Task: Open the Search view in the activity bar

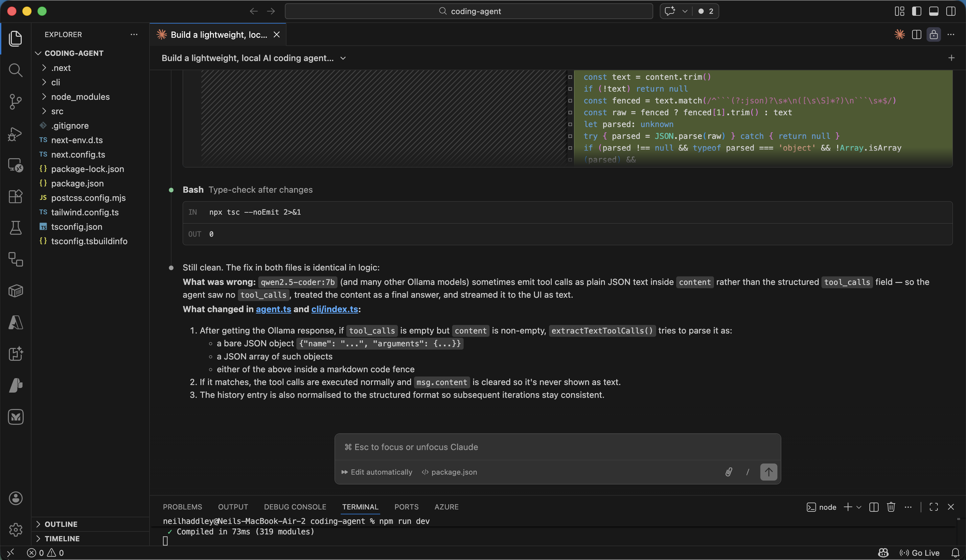Action: (x=15, y=70)
